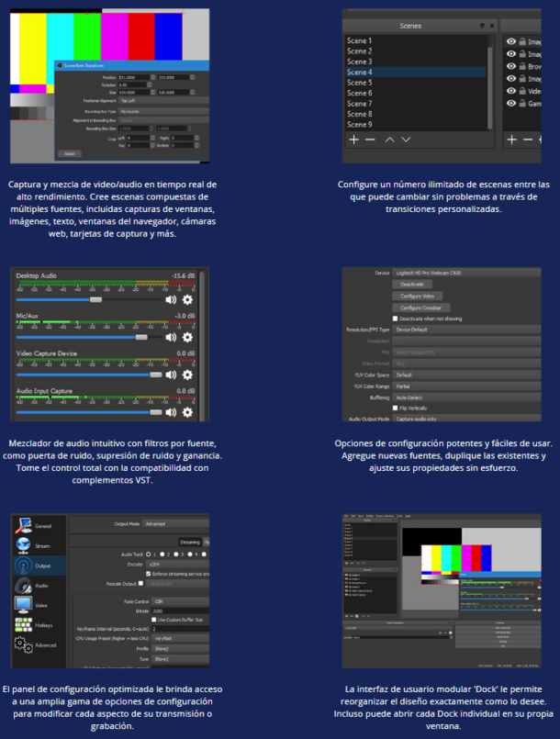Adjust the Desktop Audio volume slider

(95, 299)
